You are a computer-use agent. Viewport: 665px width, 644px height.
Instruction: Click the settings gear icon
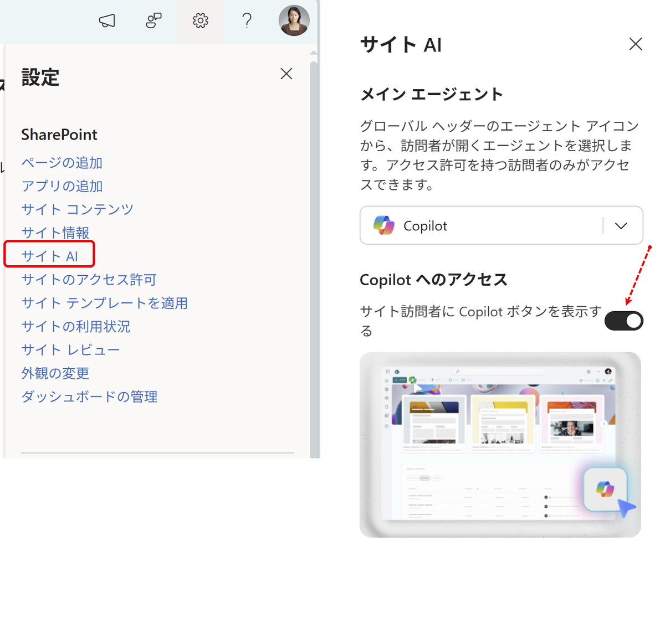coord(200,21)
